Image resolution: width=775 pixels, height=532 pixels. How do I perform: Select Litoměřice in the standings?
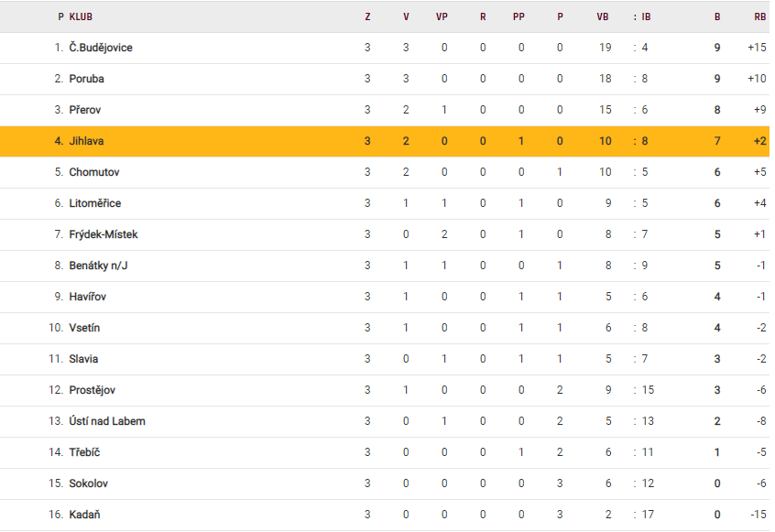(95, 203)
